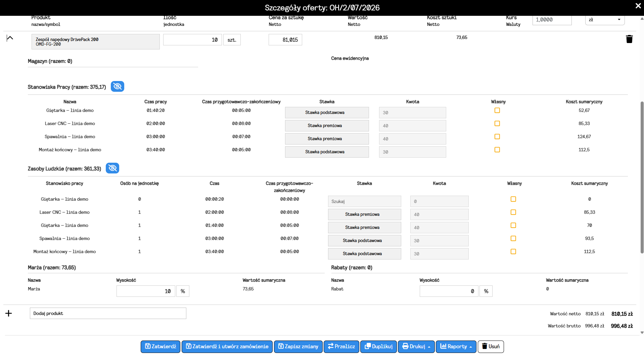
Task: Hide the Zasoby Ludzkie section with eye icon
Action: [112, 168]
